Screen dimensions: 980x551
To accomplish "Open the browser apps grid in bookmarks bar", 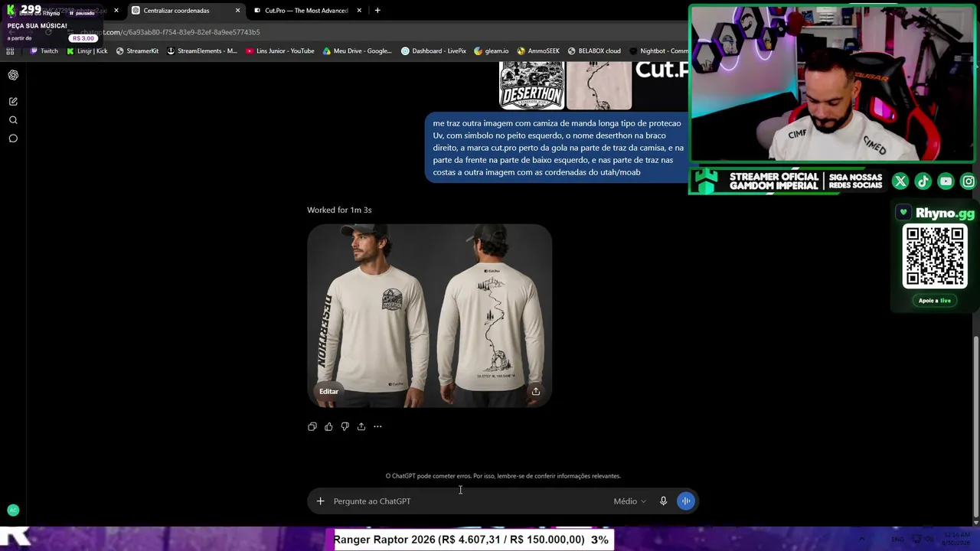I will coord(10,51).
